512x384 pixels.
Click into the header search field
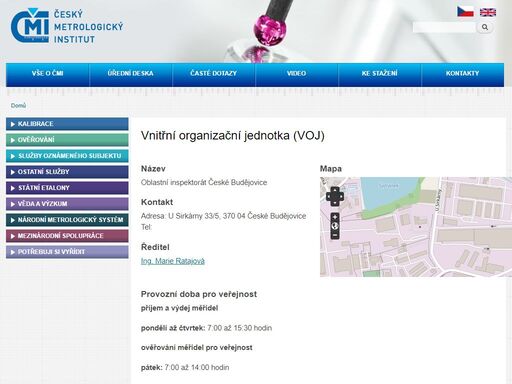pos(444,27)
